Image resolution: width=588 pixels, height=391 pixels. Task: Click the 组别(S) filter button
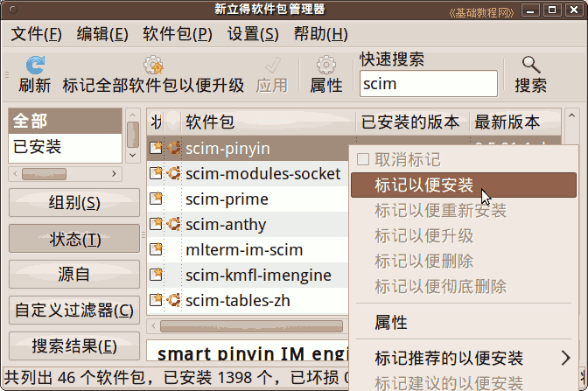pyautogui.click(x=74, y=203)
